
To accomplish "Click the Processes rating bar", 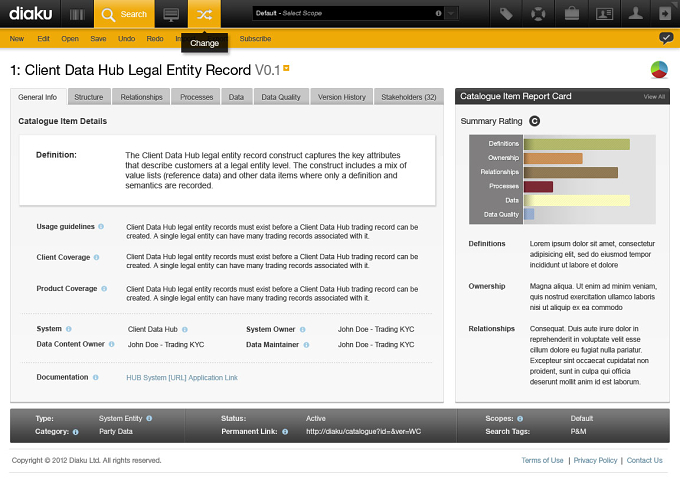I will click(538, 186).
